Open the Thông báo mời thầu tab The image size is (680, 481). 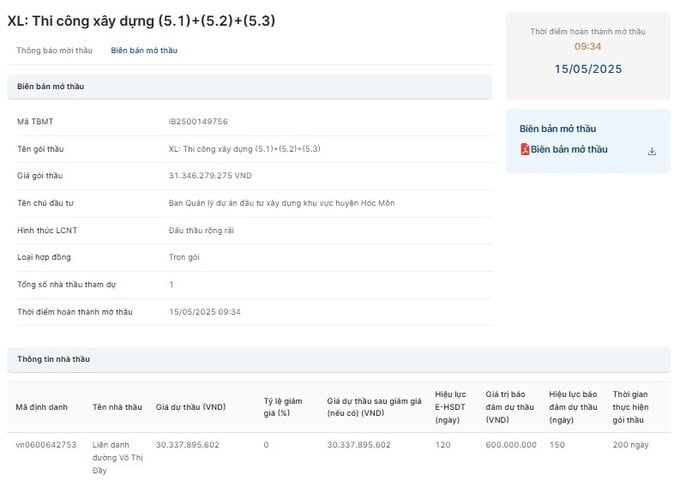pyautogui.click(x=54, y=50)
